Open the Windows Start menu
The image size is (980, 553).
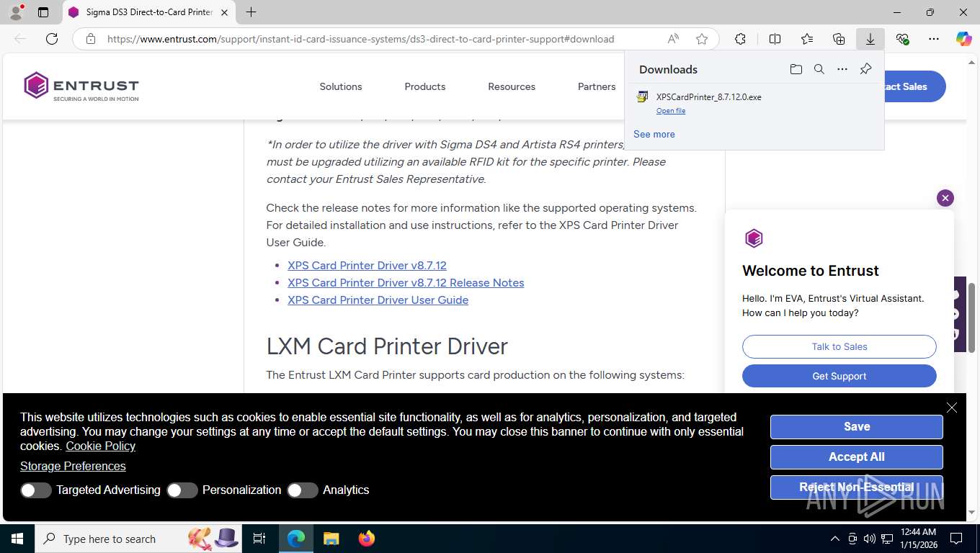(17, 539)
